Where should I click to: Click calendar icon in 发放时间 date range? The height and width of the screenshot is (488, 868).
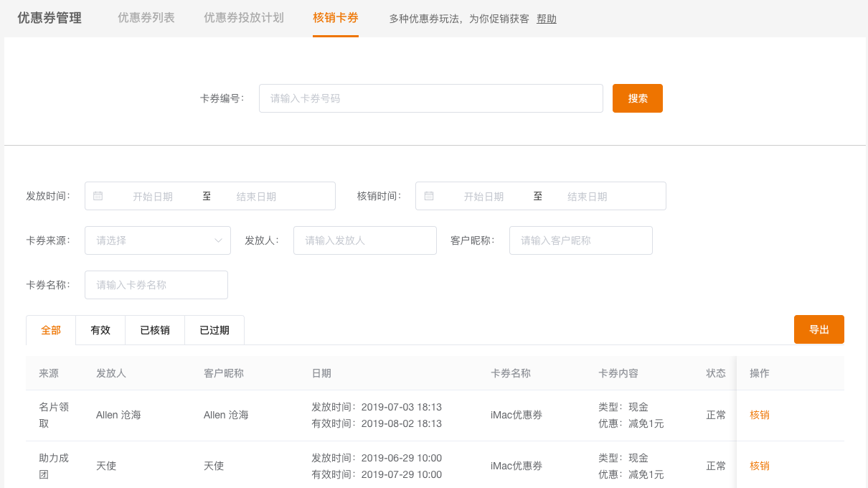click(98, 196)
